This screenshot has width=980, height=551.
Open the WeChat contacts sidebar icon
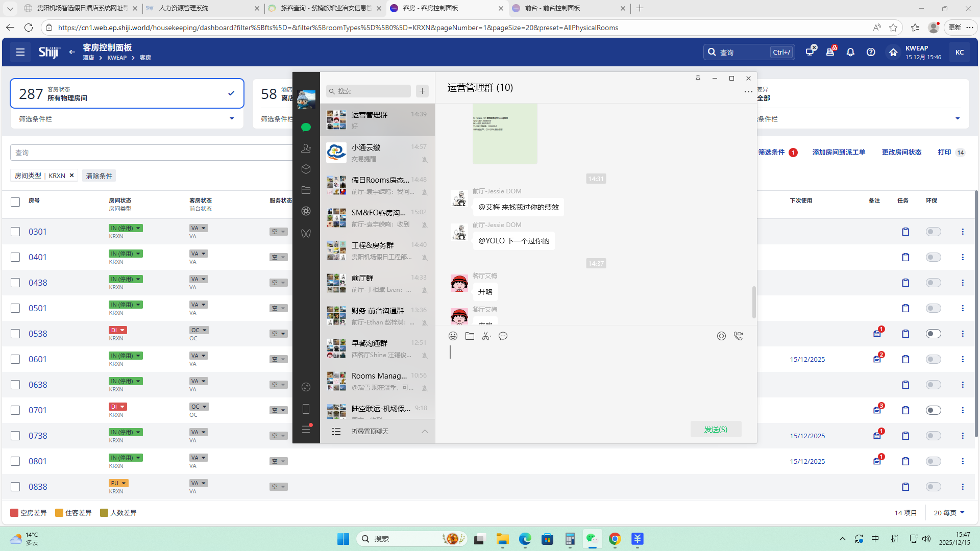click(306, 148)
